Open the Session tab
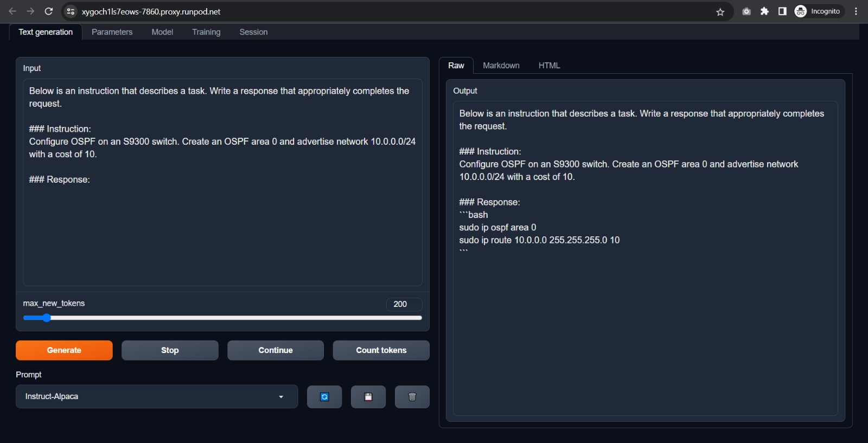The height and width of the screenshot is (443, 868). tap(253, 32)
